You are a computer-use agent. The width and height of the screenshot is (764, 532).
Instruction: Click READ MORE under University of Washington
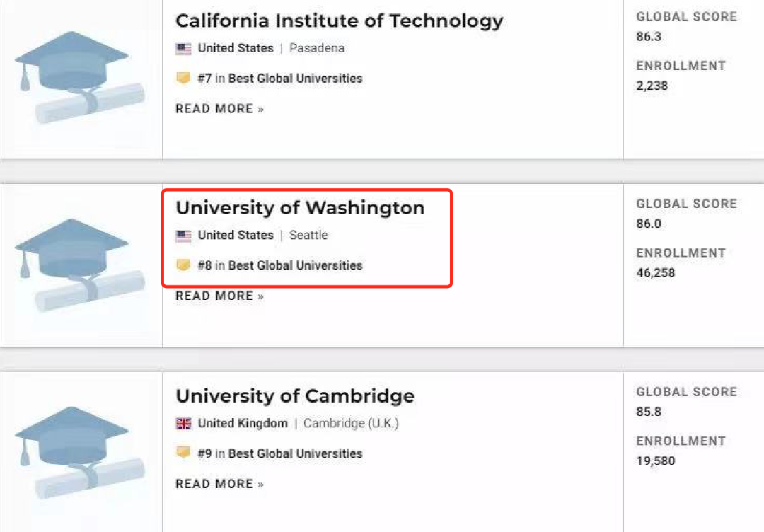pyautogui.click(x=219, y=296)
